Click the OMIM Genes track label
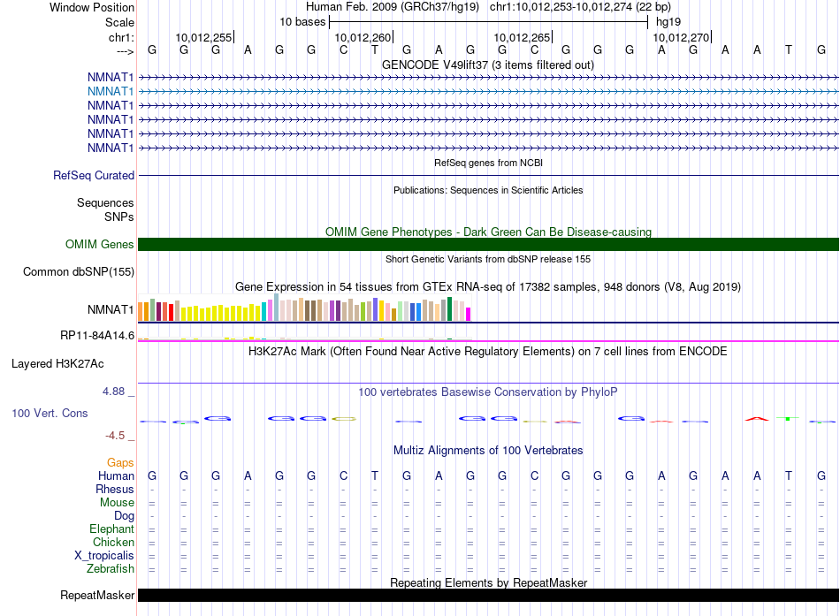The height and width of the screenshot is (616, 840). coord(100,245)
